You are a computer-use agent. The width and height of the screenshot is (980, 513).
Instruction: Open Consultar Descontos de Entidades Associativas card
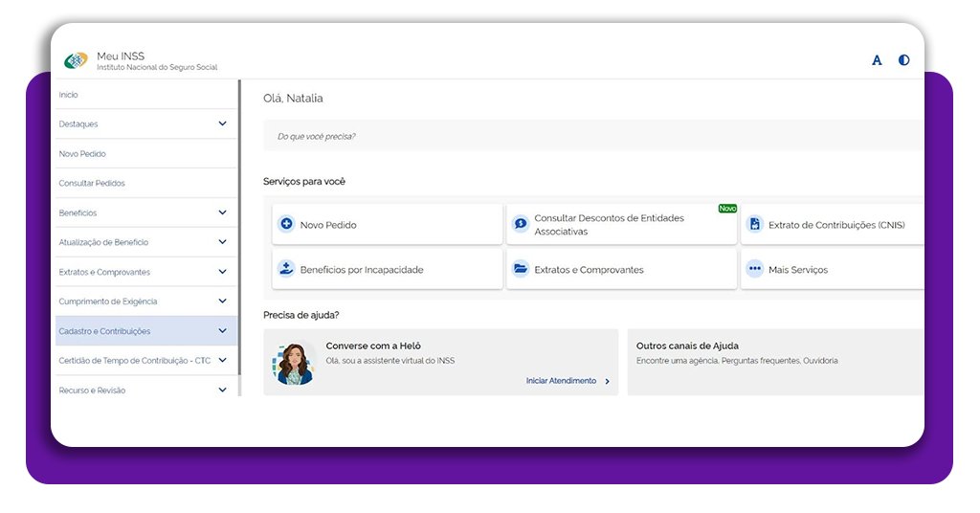point(621,224)
